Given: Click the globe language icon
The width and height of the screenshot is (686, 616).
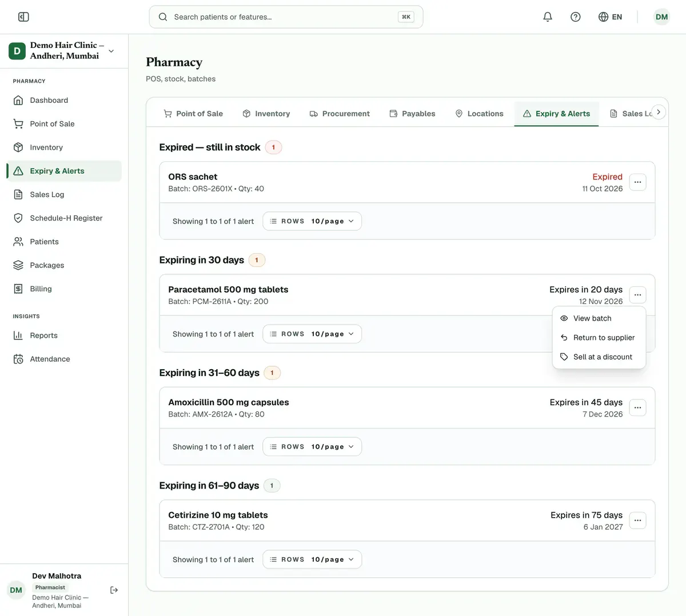Looking at the screenshot, I should [x=603, y=17].
